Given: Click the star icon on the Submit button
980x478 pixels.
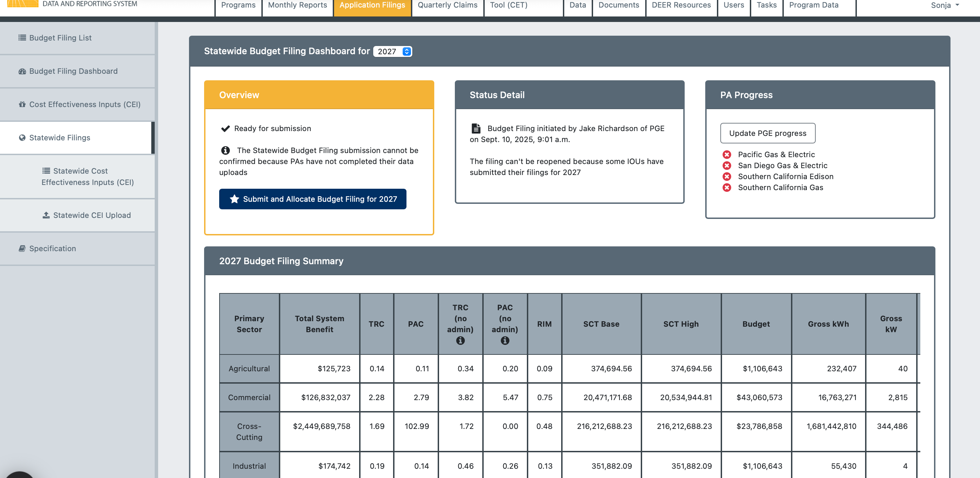Looking at the screenshot, I should pos(234,199).
